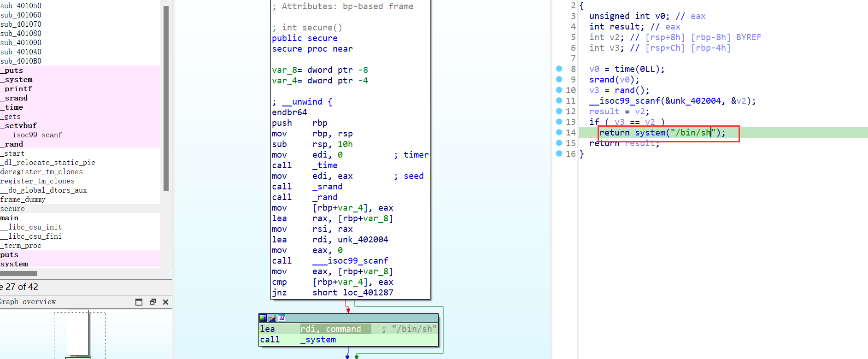This screenshot has height=359, width=868.
Task: Select _gets in functions list
Action: tap(80, 116)
